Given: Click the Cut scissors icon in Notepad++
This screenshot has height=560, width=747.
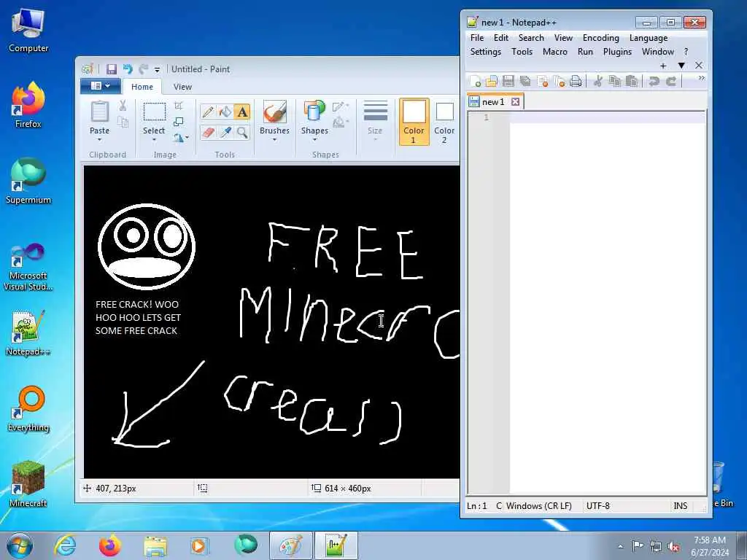Looking at the screenshot, I should (x=597, y=82).
